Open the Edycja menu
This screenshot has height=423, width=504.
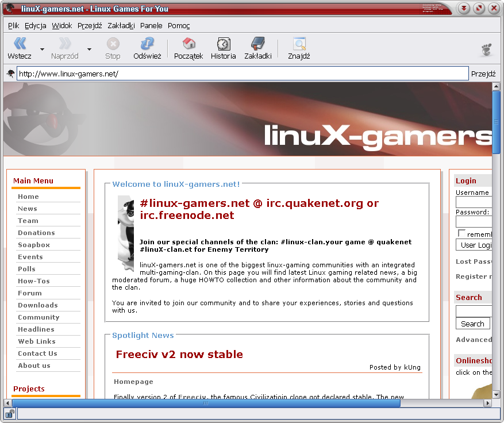[36, 25]
